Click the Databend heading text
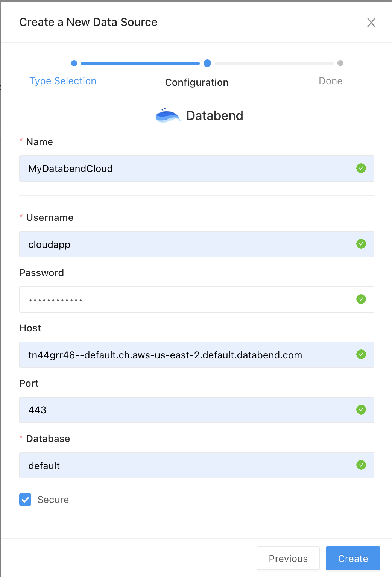The width and height of the screenshot is (392, 577). coord(215,115)
